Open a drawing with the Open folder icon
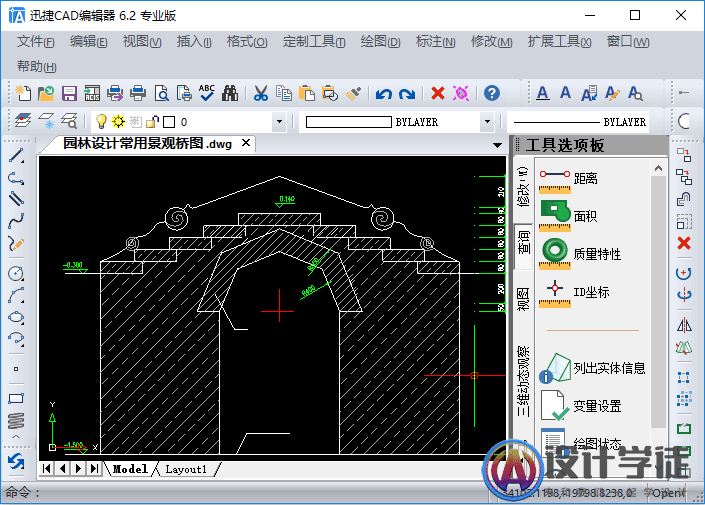Viewport: 705px width, 505px height. point(46,93)
